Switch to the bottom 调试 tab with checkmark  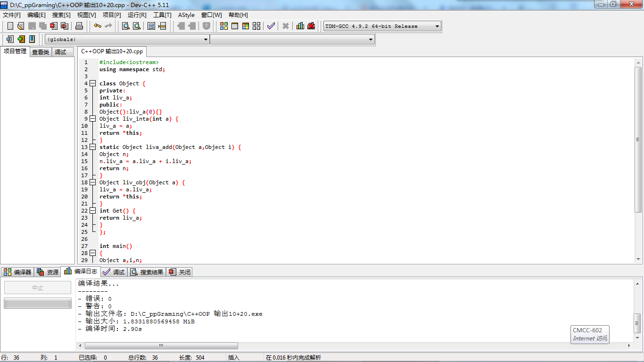[x=114, y=272]
